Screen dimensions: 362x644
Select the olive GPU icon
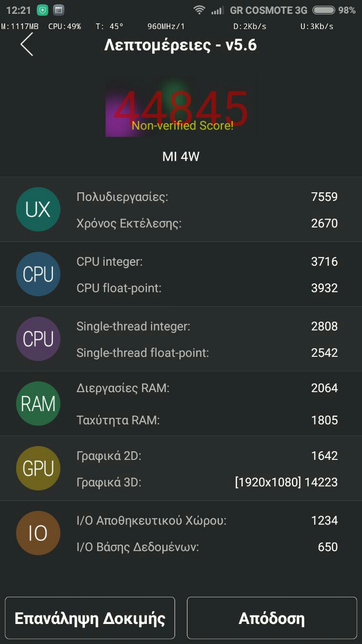pyautogui.click(x=38, y=468)
